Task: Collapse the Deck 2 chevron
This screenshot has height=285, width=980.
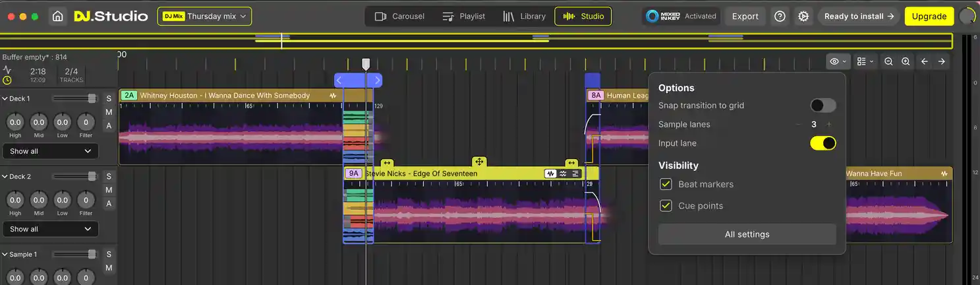Action: pyautogui.click(x=5, y=177)
